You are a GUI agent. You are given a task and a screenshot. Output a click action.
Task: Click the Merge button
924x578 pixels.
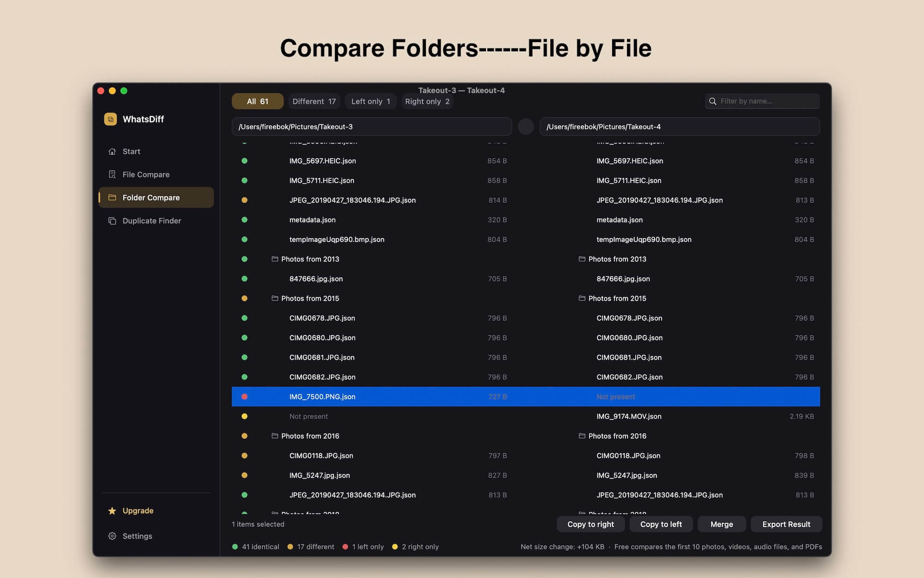point(722,524)
